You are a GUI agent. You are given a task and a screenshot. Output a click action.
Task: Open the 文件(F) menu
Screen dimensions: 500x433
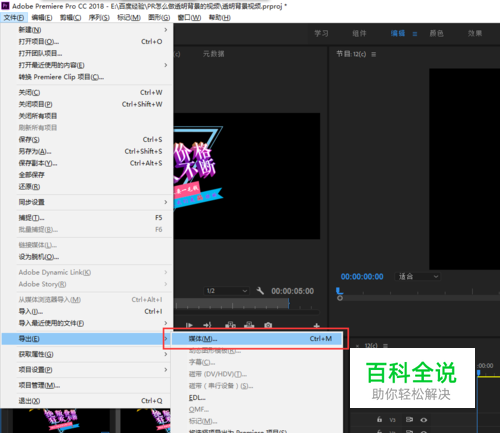pos(14,18)
